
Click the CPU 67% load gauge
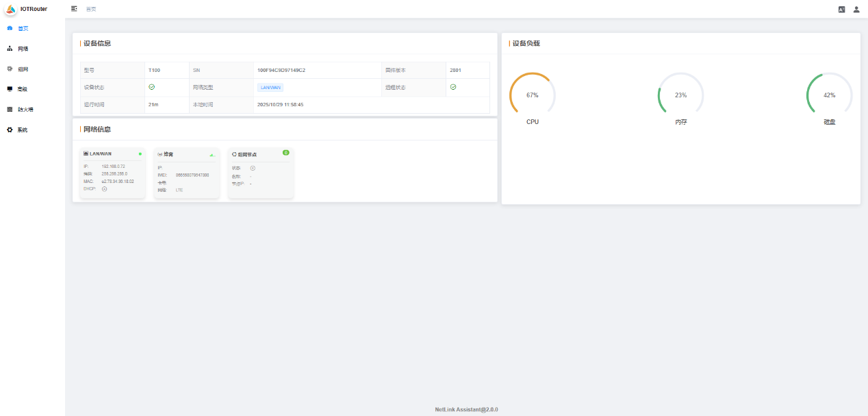[533, 95]
